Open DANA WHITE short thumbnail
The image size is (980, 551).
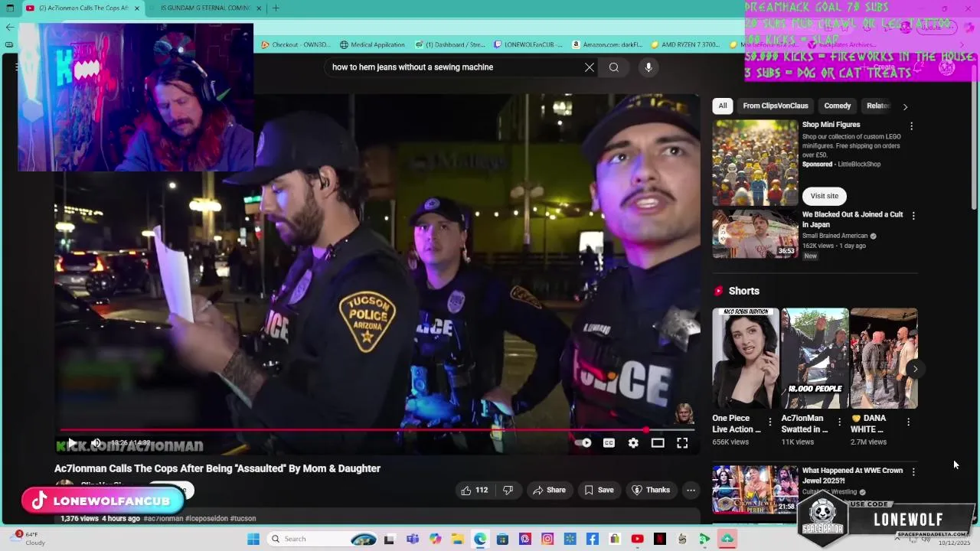[x=884, y=358]
